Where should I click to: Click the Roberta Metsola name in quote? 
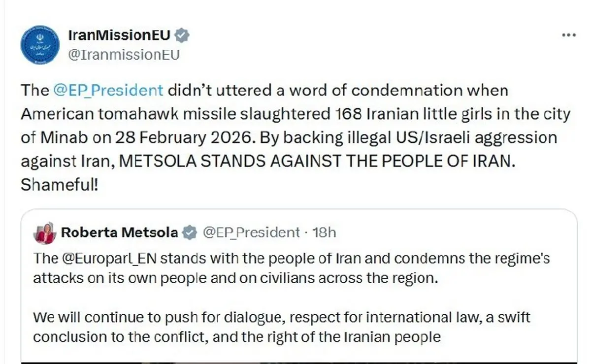[119, 232]
